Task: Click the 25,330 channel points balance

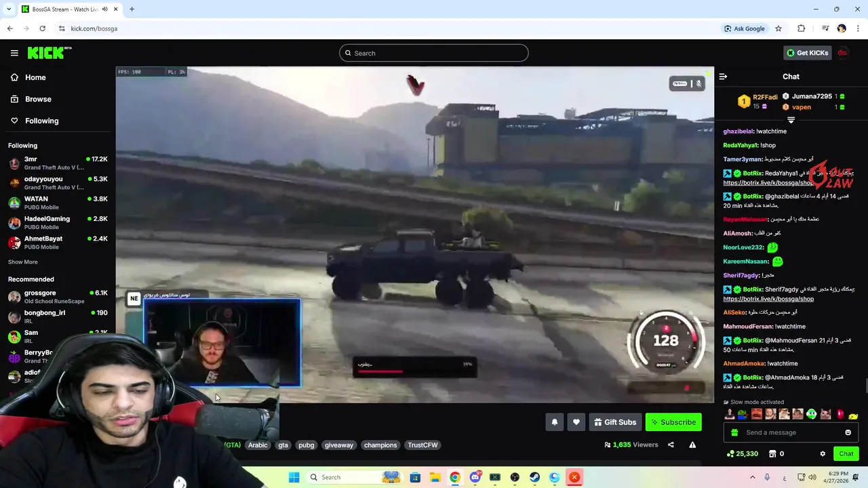Action: click(742, 454)
